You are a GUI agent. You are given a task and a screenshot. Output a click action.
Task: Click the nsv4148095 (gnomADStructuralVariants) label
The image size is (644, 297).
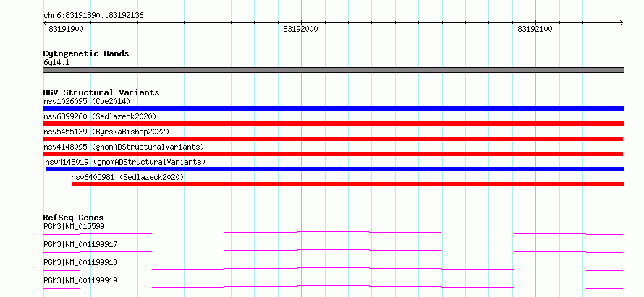124,147
